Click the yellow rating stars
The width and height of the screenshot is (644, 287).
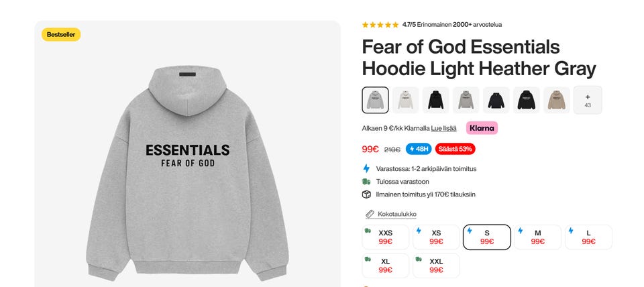point(380,25)
